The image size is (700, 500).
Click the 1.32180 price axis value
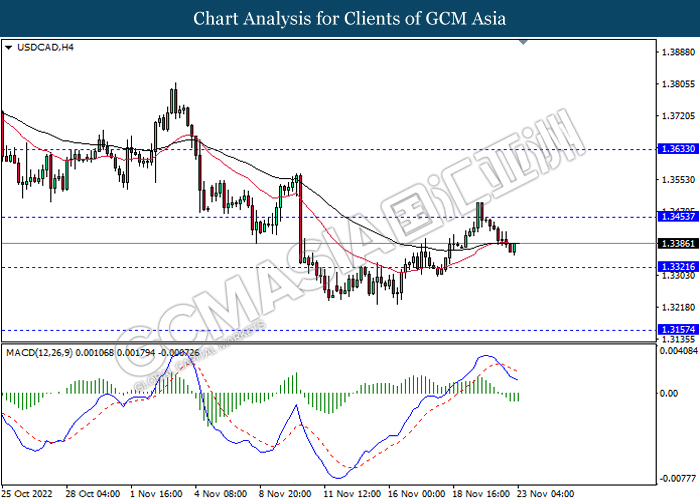tap(678, 307)
